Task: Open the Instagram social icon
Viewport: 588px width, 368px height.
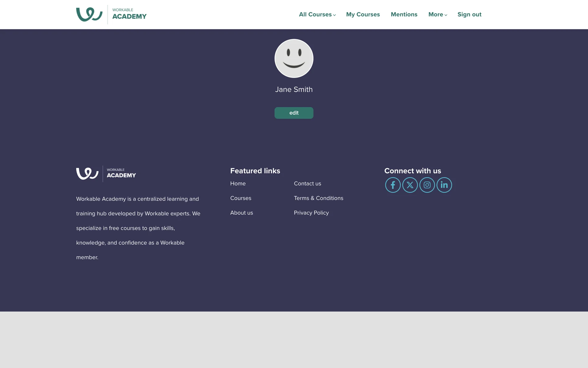Action: point(427,185)
